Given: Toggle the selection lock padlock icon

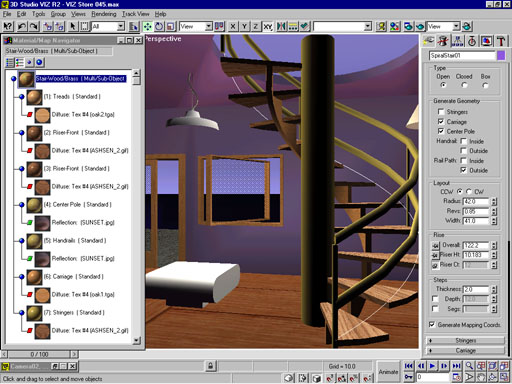Looking at the screenshot, I should [x=210, y=366].
